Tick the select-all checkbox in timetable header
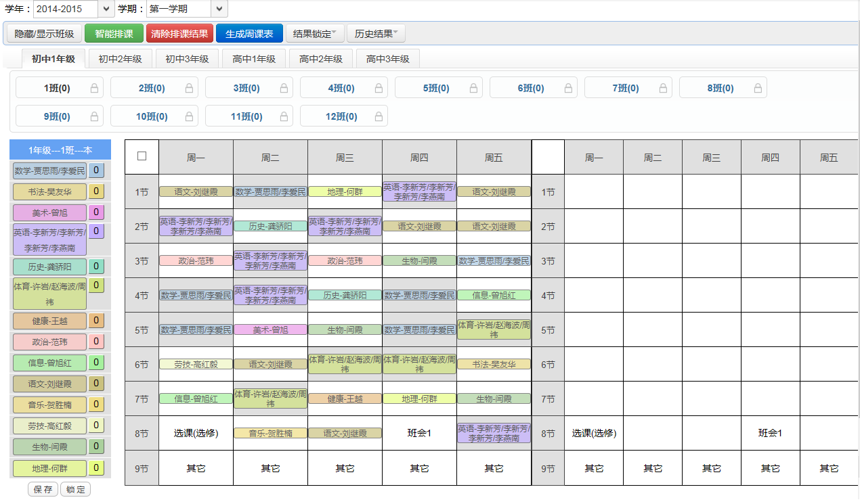 coord(142,156)
